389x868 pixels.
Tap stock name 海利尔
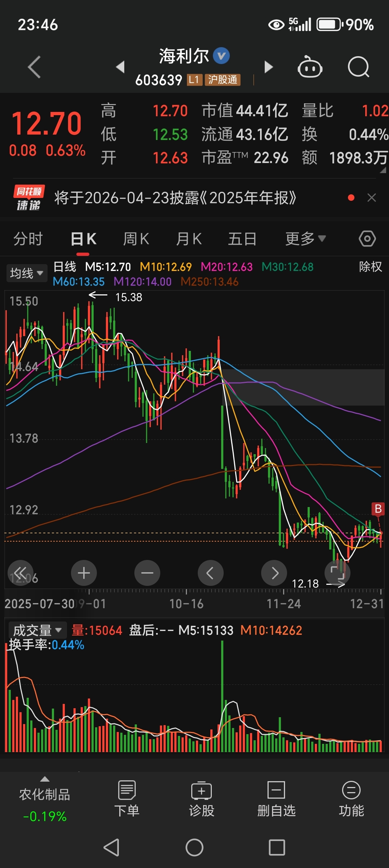point(184,56)
